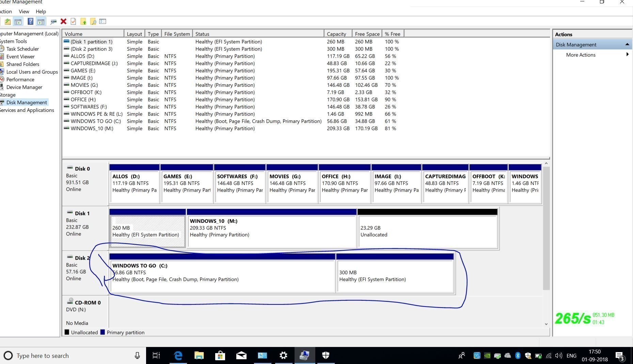Click the scroll down arrow of disk view

(546, 324)
